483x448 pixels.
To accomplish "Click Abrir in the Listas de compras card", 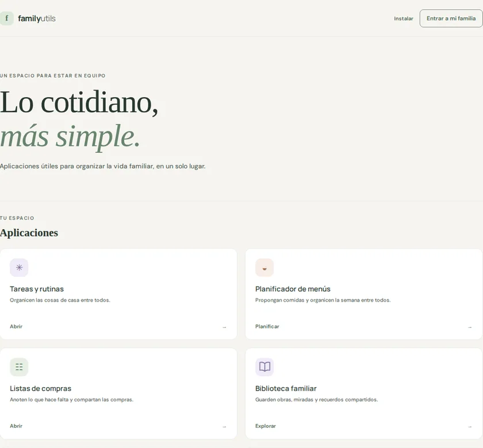I will tap(16, 426).
